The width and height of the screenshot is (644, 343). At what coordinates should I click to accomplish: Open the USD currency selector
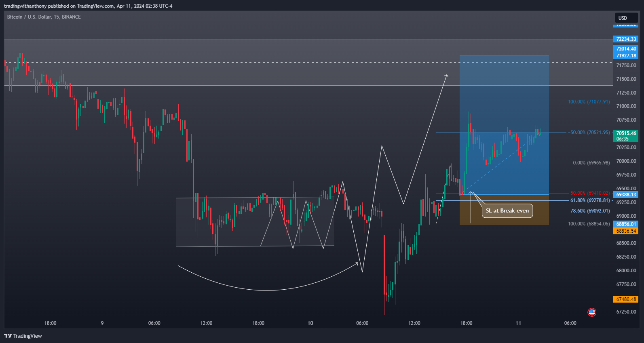click(x=626, y=18)
